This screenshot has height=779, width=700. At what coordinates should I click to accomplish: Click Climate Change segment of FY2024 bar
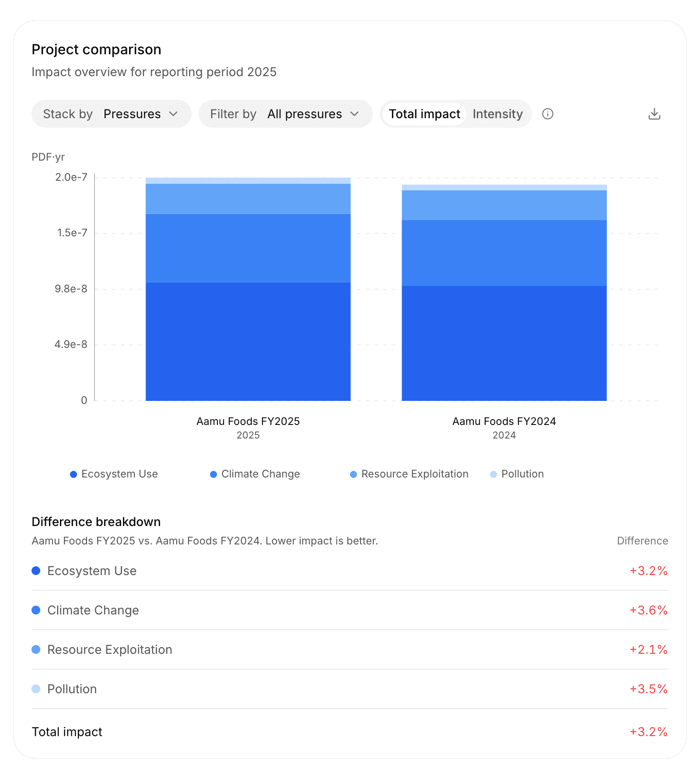point(504,253)
